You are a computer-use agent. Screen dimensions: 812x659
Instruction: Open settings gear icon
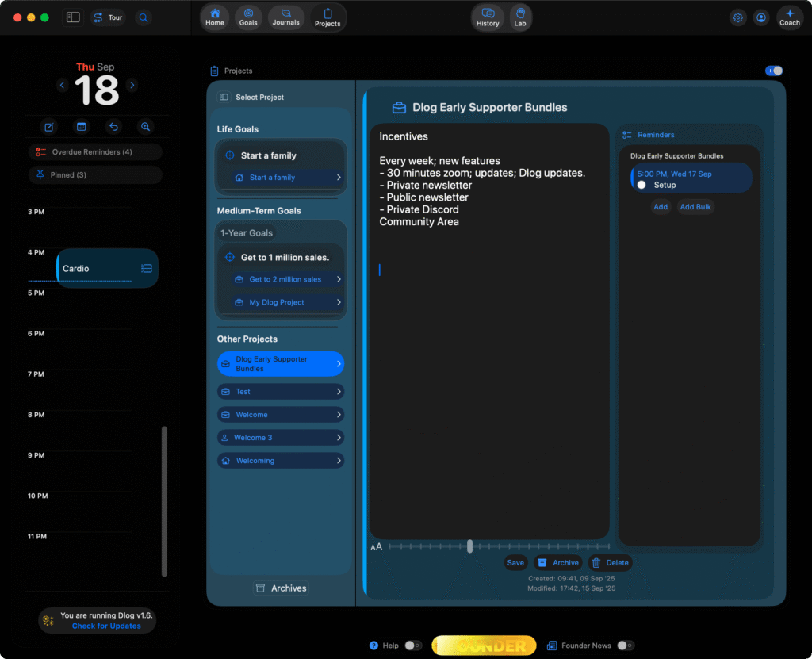coord(737,17)
